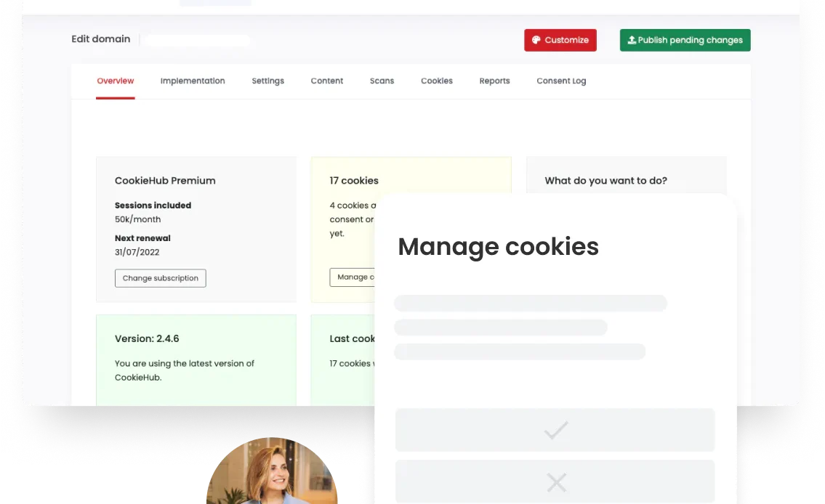
Task: View the Reports tab
Action: tap(494, 81)
